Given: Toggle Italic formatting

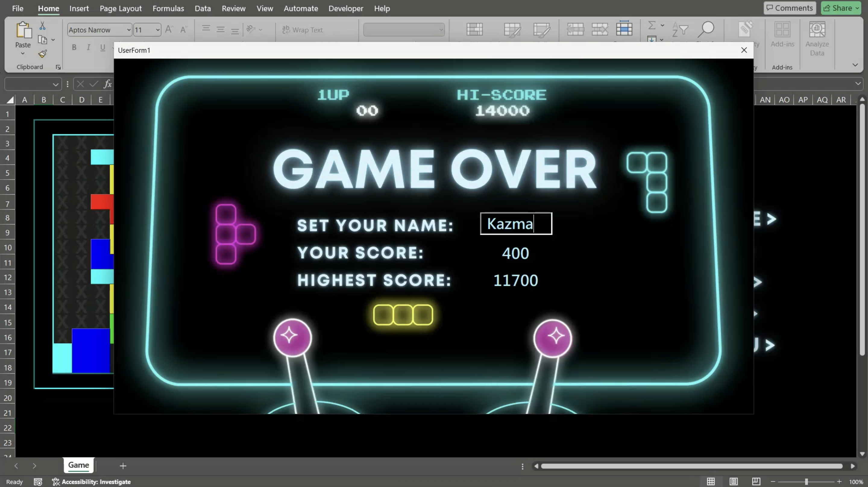Looking at the screenshot, I should tap(88, 48).
